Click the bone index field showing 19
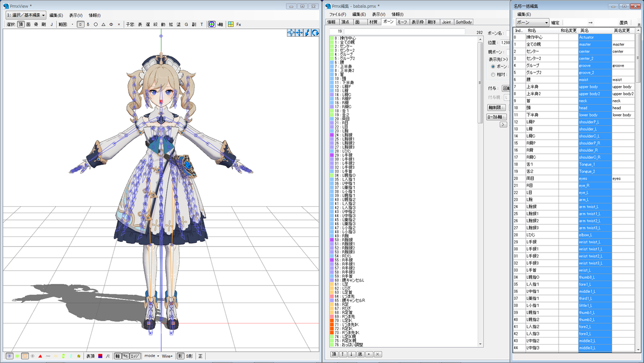Viewport: 644px width, 363px height. pos(337,32)
